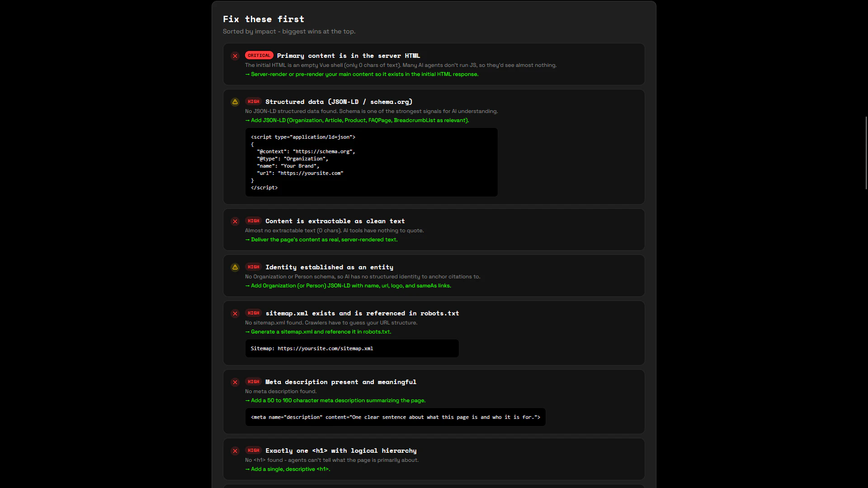
Task: Click green 'Add JSON-LD (Organization, Article' recommendation
Action: (x=357, y=121)
